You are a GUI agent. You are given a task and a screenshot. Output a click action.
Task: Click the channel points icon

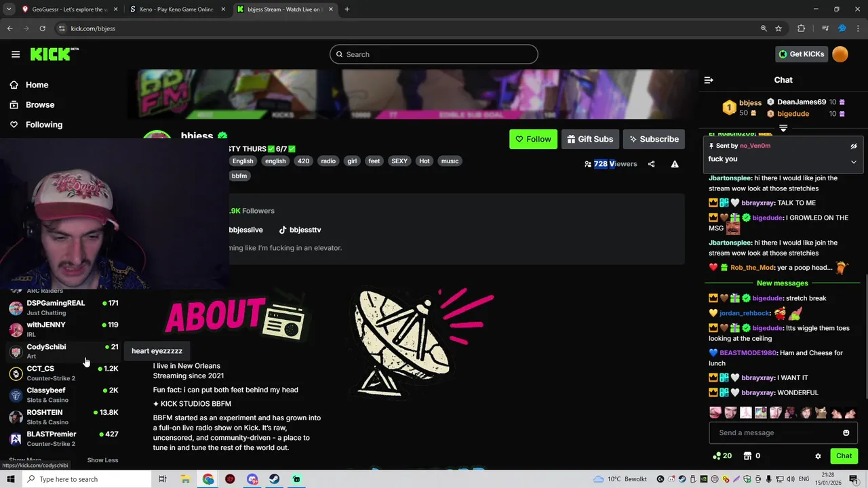pyautogui.click(x=717, y=456)
